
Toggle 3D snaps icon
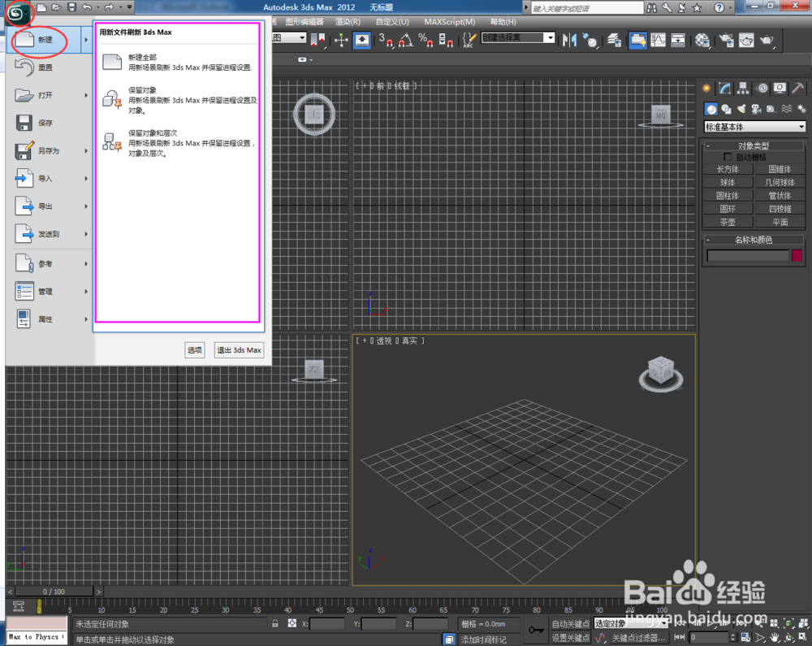(x=385, y=40)
